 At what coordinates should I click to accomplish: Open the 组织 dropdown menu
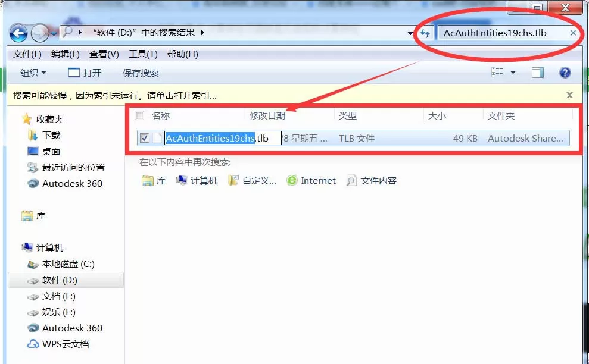33,73
